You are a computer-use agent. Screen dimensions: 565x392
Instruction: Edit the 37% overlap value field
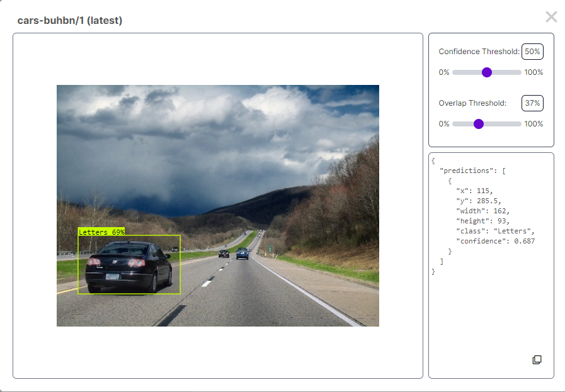pyautogui.click(x=531, y=103)
